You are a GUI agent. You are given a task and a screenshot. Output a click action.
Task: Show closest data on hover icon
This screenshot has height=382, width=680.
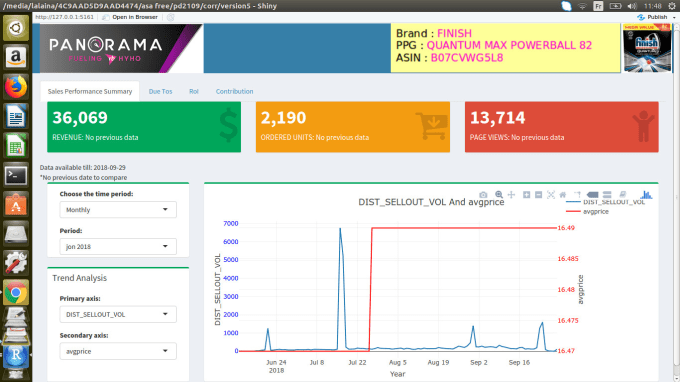click(592, 195)
